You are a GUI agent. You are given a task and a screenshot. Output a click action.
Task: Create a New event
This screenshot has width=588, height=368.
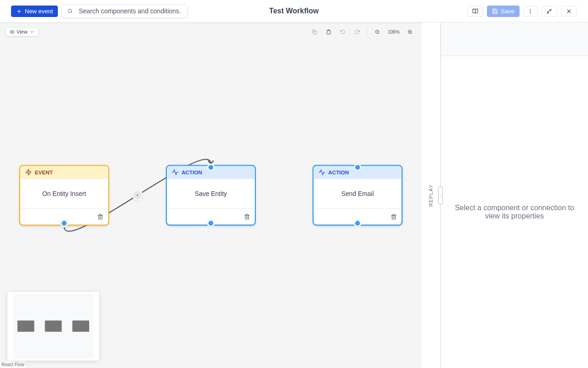[x=34, y=11]
